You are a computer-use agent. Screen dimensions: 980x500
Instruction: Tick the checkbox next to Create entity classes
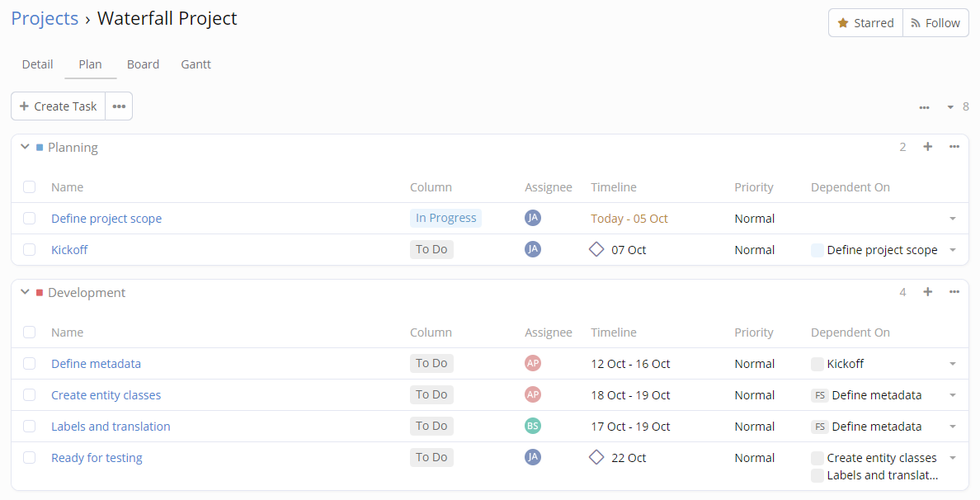click(x=30, y=395)
